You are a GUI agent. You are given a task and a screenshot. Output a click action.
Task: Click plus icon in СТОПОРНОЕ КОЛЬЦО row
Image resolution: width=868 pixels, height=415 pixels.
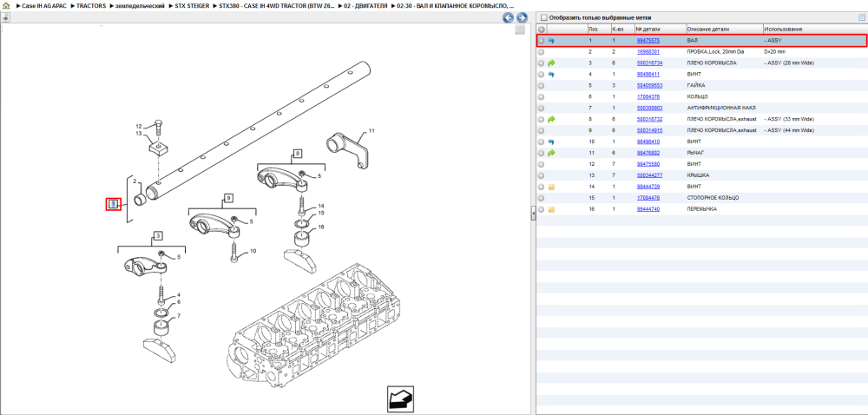542,198
